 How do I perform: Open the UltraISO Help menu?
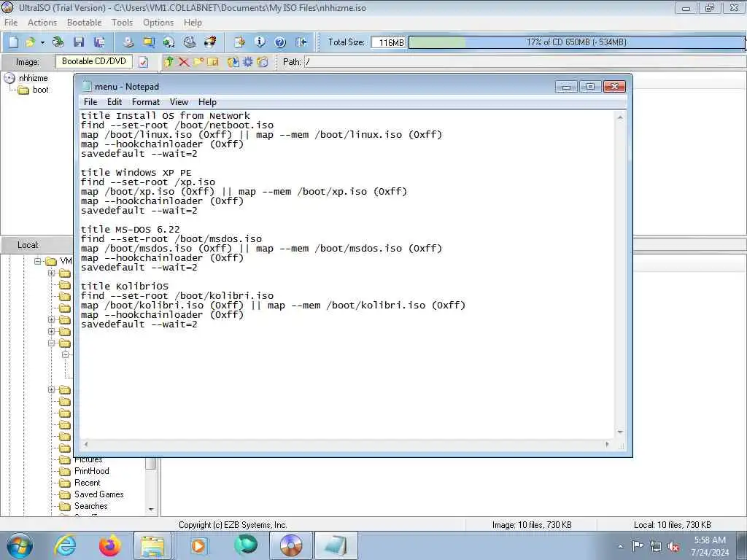[193, 23]
